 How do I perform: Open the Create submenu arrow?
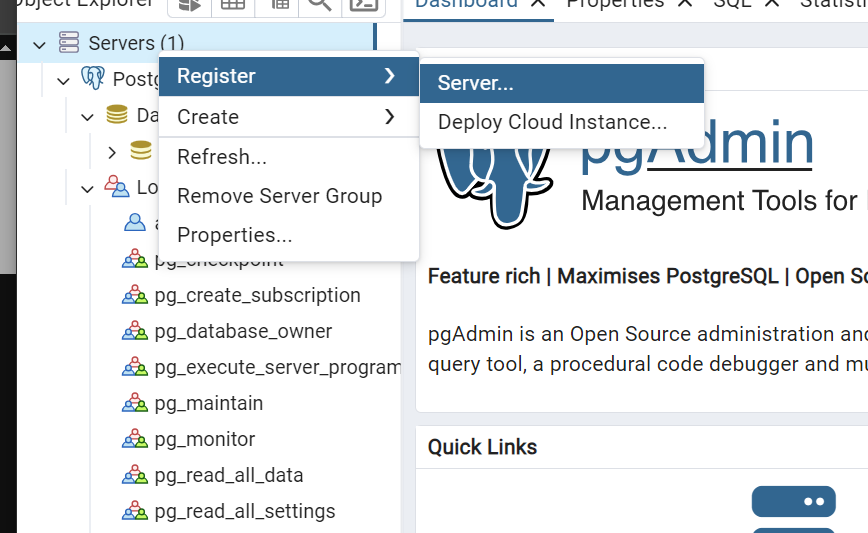click(390, 116)
